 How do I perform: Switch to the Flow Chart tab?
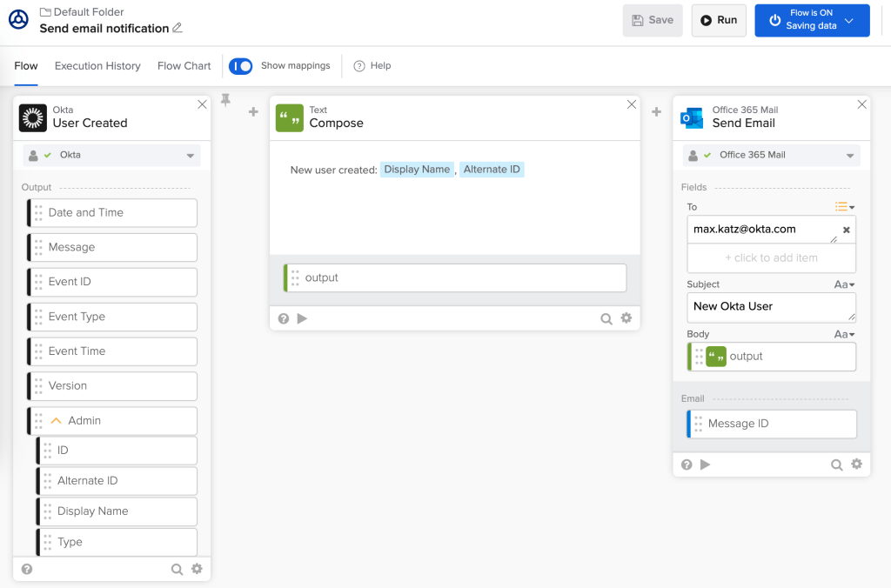point(184,66)
